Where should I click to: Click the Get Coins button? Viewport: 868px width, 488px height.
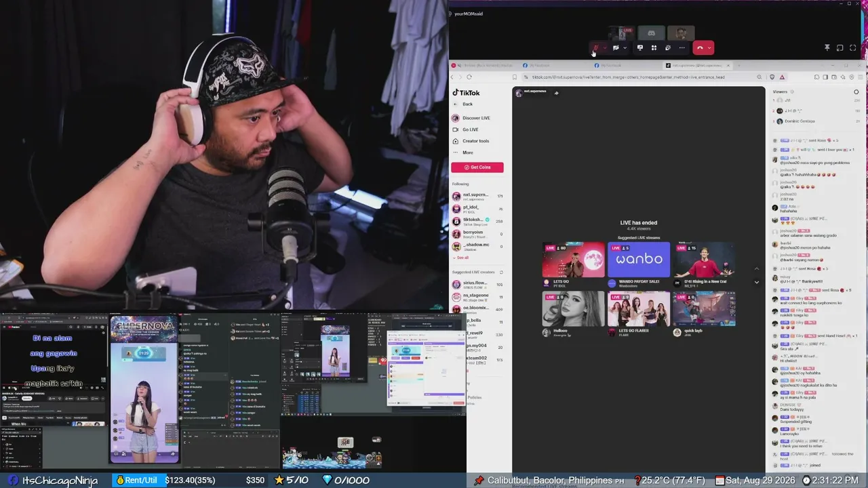pos(477,167)
